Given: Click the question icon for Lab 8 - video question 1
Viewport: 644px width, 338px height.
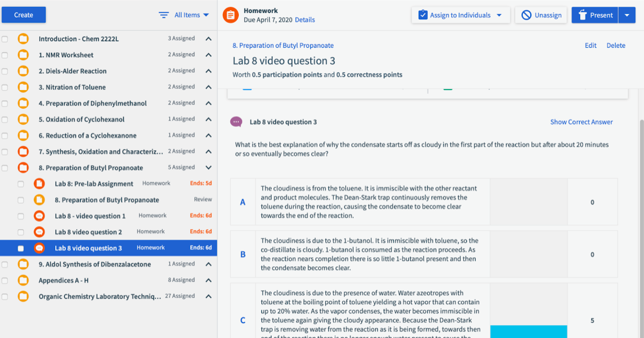Looking at the screenshot, I should click(x=39, y=216).
